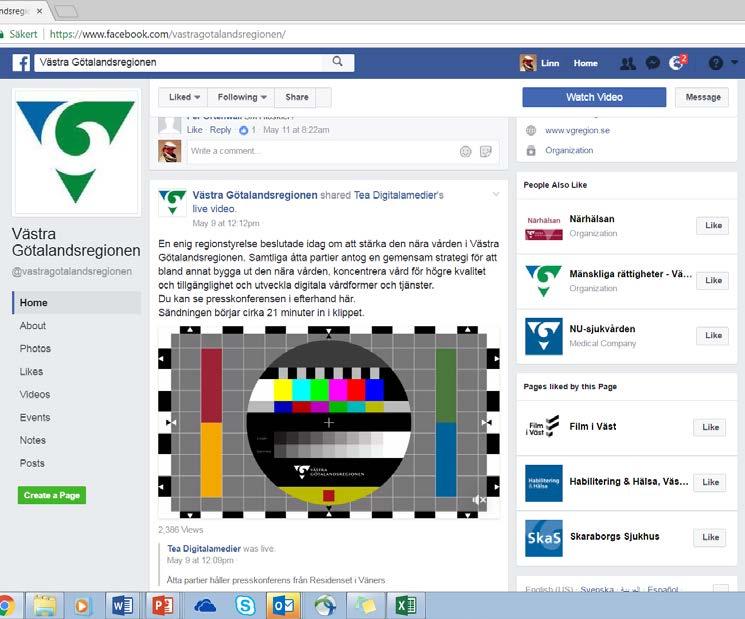Click the Facebook logo icon

(x=21, y=63)
